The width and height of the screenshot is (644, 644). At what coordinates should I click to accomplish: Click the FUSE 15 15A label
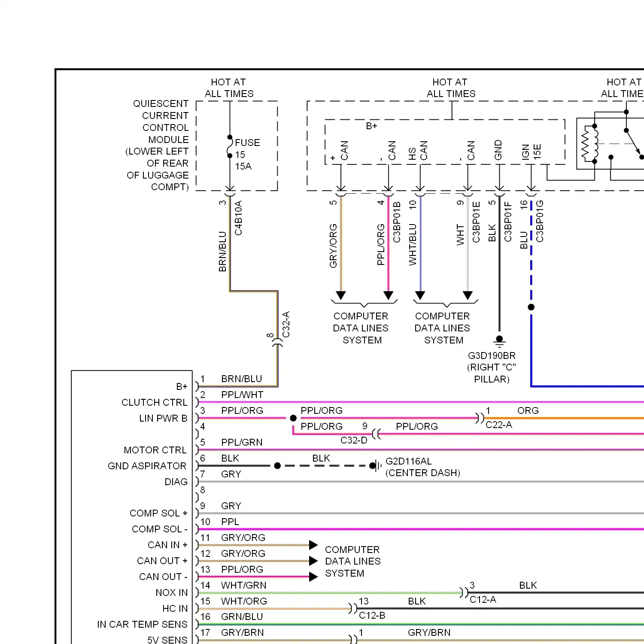click(x=247, y=155)
